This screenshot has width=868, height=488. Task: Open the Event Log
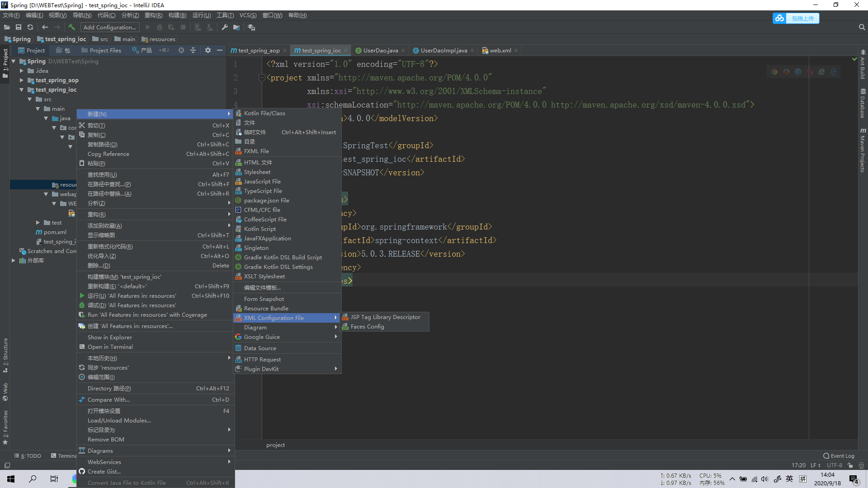(x=839, y=456)
